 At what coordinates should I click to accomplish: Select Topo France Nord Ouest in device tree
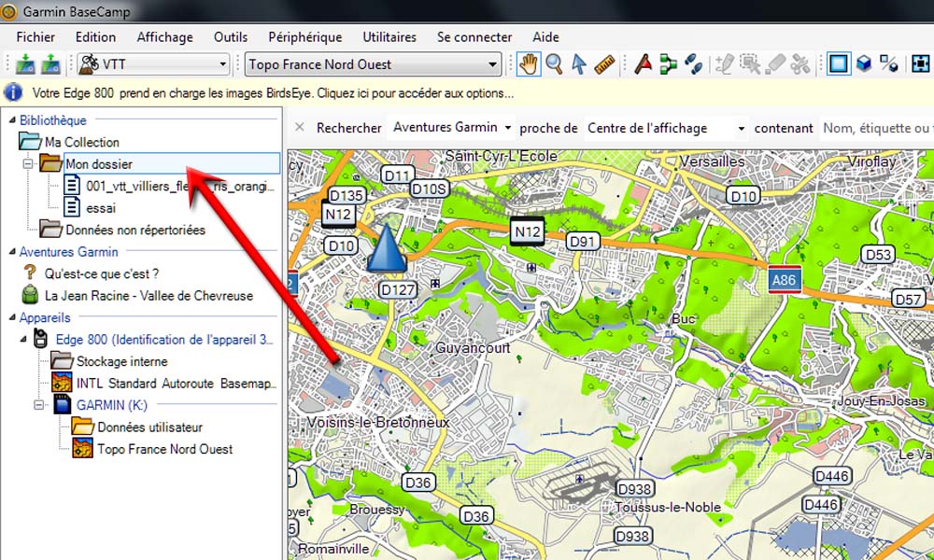(x=165, y=449)
